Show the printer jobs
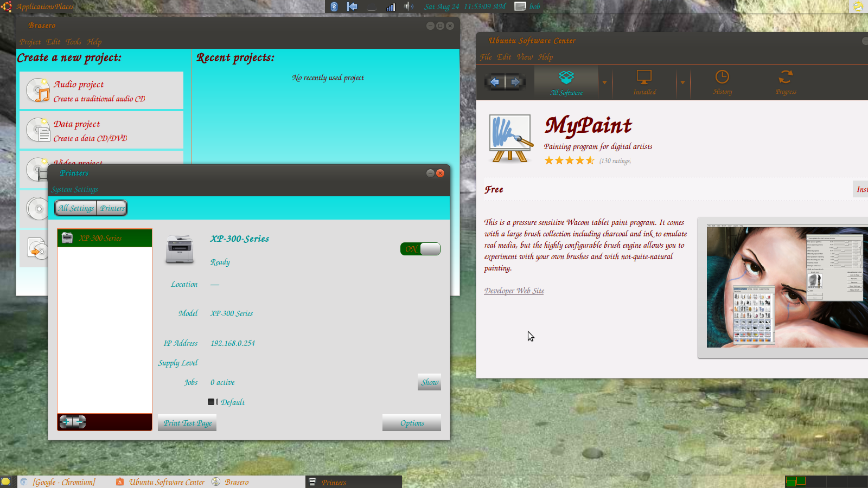Viewport: 868px width, 488px height. 430,382
